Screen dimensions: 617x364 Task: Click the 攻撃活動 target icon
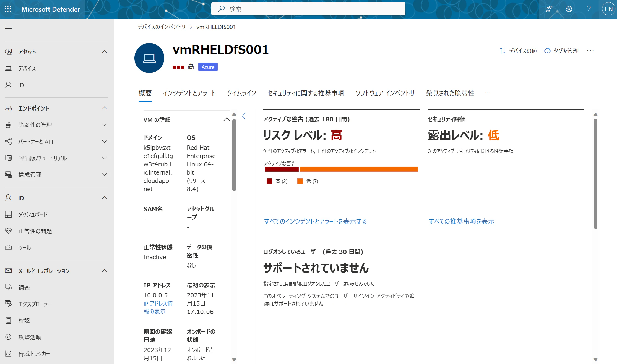8,337
